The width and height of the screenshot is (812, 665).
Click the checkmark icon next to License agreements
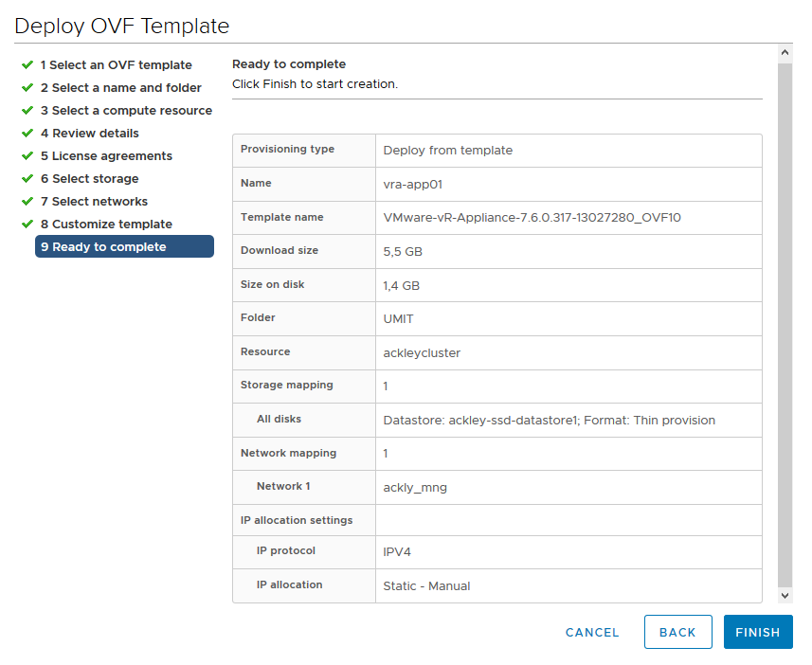coord(27,156)
